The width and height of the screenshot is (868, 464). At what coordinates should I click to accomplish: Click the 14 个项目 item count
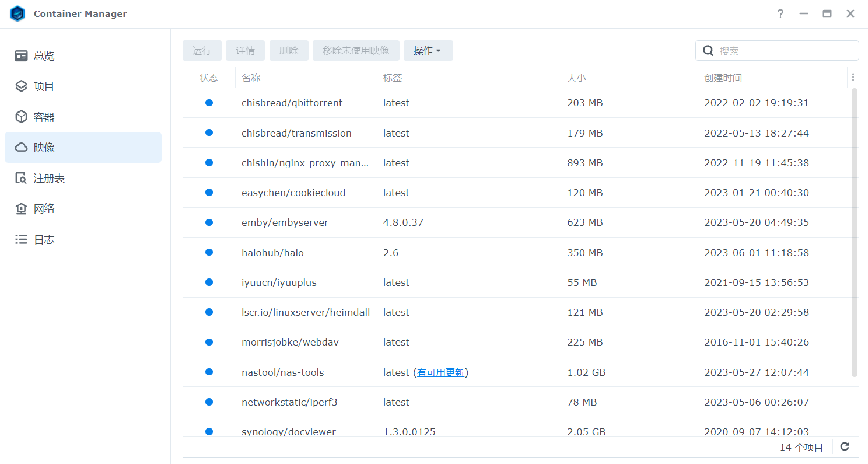(x=801, y=448)
